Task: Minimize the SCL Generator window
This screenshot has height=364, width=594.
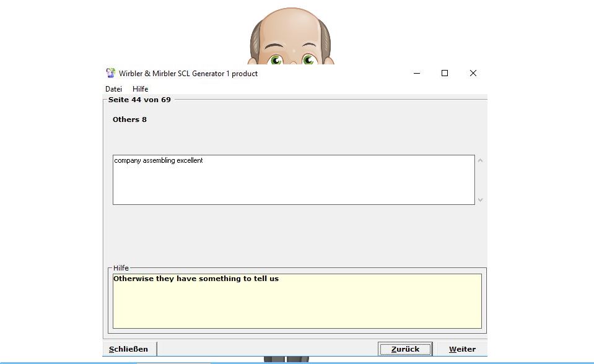Action: pyautogui.click(x=416, y=73)
